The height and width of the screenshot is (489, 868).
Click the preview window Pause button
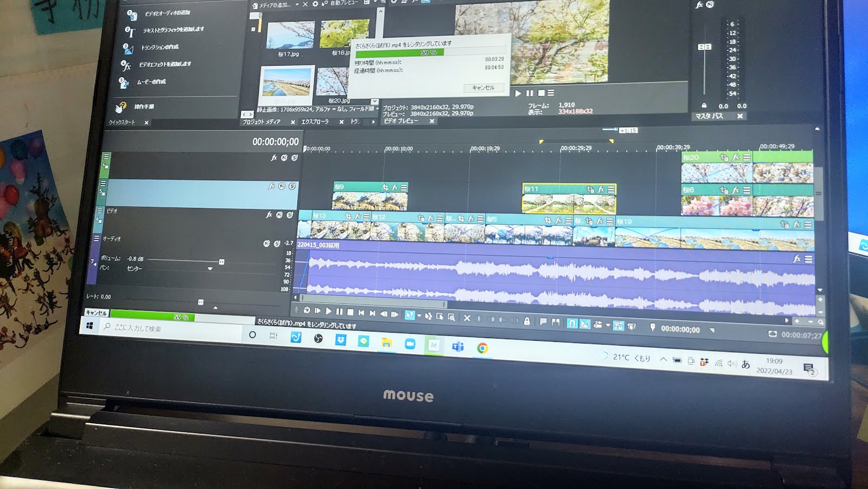[x=529, y=93]
